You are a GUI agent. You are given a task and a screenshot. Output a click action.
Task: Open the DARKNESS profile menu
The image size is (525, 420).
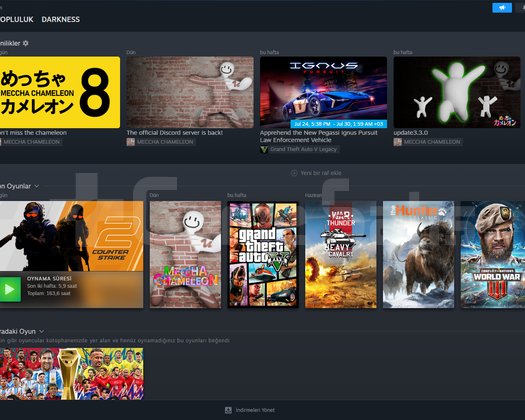[x=61, y=19]
